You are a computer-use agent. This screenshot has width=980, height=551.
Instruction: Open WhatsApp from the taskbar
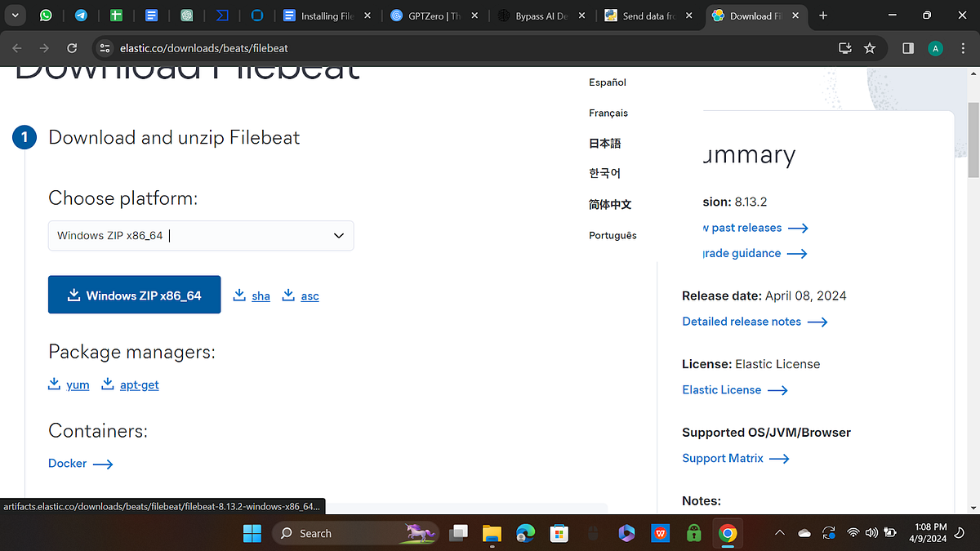click(45, 16)
